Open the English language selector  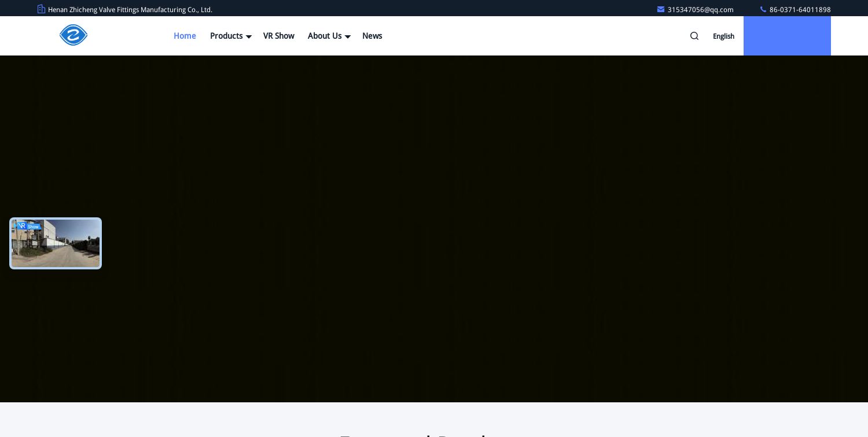click(x=723, y=36)
